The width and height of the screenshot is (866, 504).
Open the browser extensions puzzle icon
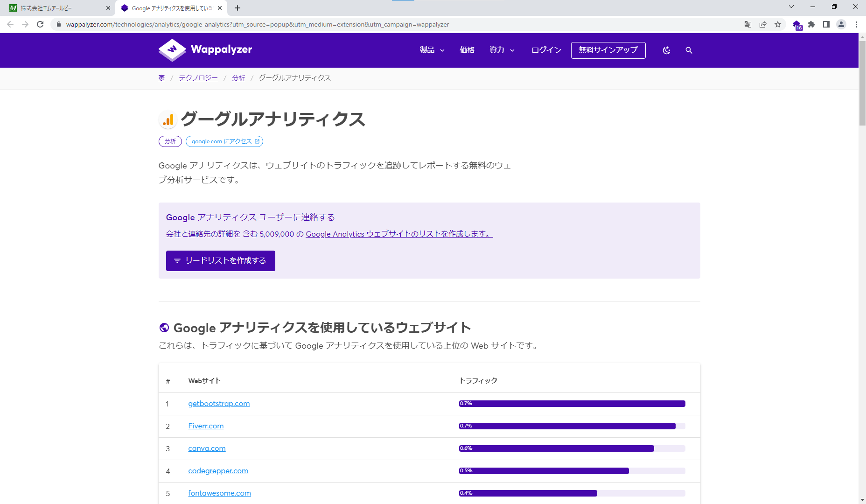pos(811,24)
